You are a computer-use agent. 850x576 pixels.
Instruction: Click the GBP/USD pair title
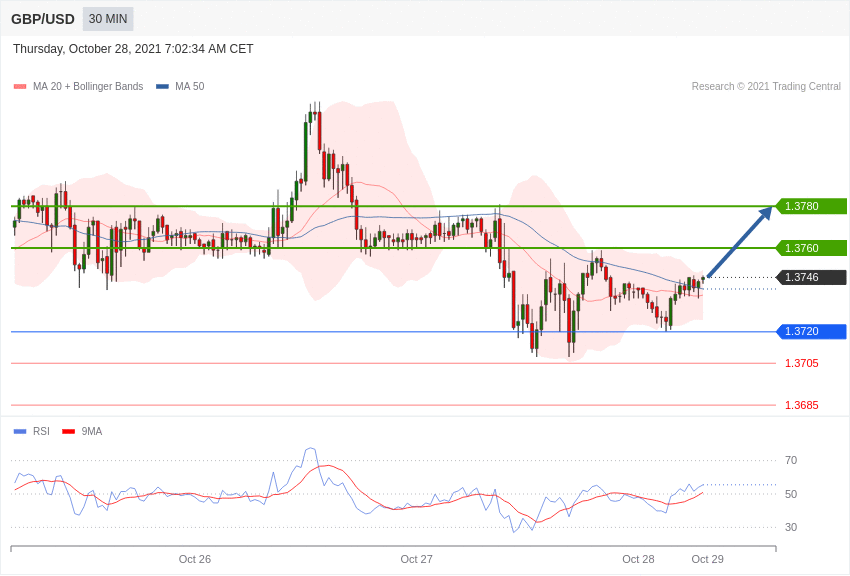tap(43, 20)
